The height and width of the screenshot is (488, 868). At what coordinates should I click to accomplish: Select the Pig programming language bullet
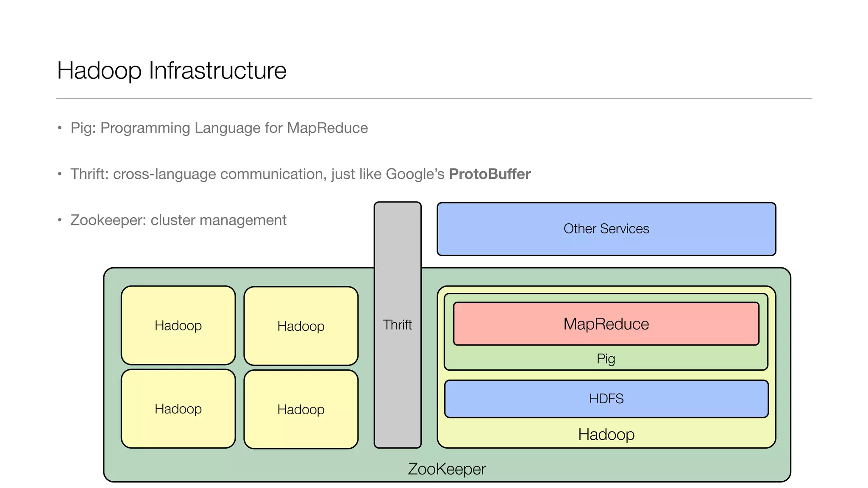[219, 128]
